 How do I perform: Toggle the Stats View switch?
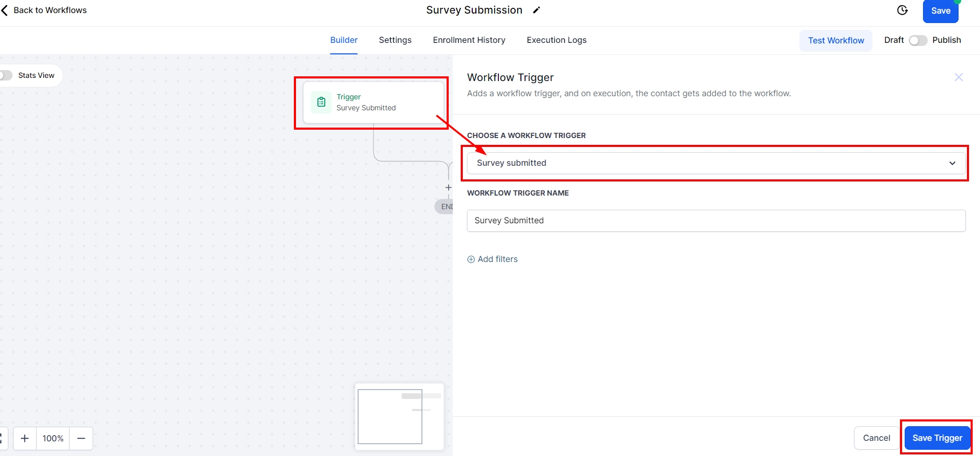(5, 75)
